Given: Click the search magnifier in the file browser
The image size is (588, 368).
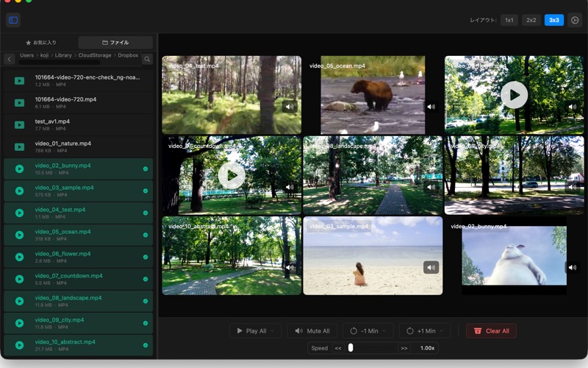Looking at the screenshot, I should [x=148, y=59].
